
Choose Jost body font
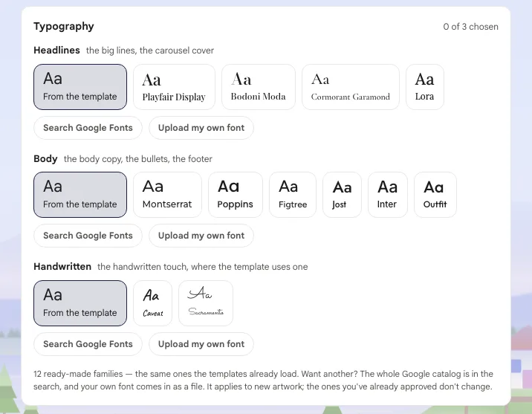(x=342, y=195)
